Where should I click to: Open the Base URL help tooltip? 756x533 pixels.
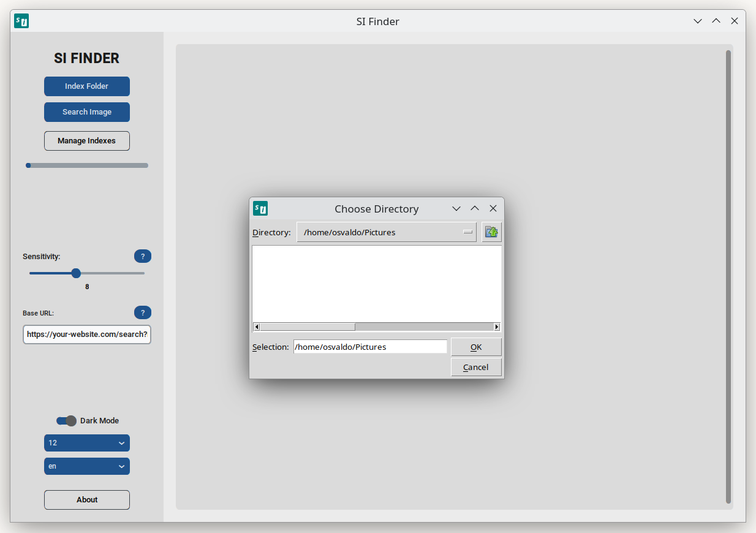[143, 312]
